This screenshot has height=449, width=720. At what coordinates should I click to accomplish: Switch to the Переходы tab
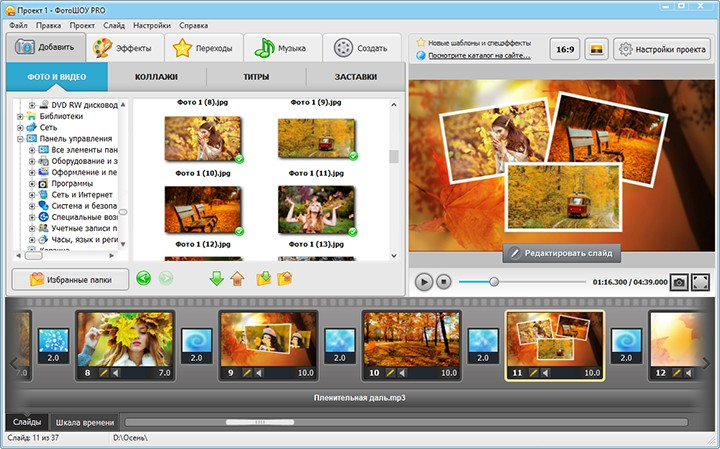tap(204, 48)
